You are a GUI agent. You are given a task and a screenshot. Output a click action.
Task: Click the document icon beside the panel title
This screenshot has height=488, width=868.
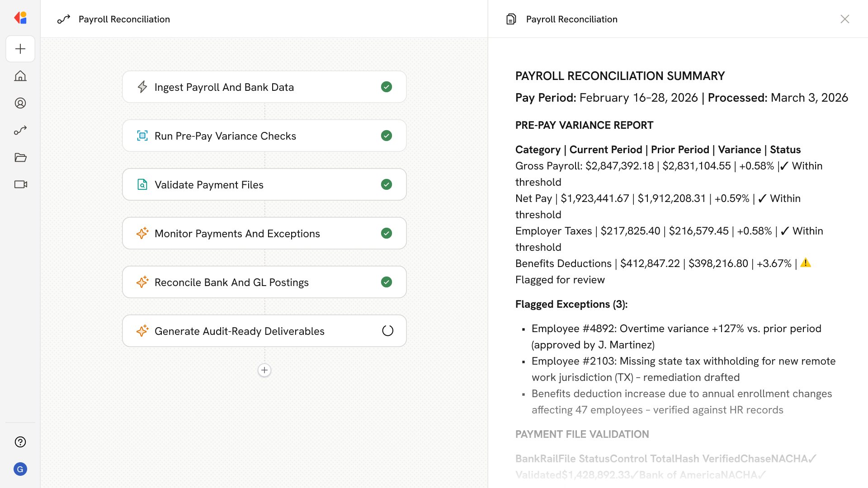tap(511, 19)
